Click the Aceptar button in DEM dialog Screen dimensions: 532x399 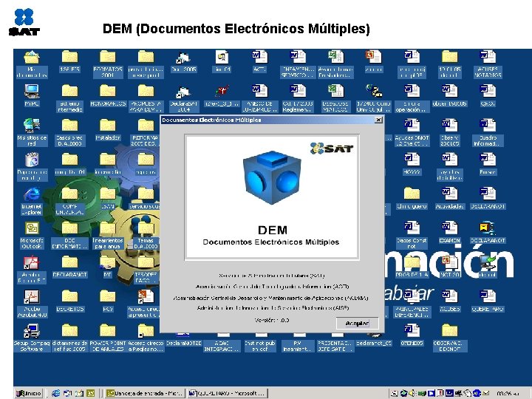[357, 323]
